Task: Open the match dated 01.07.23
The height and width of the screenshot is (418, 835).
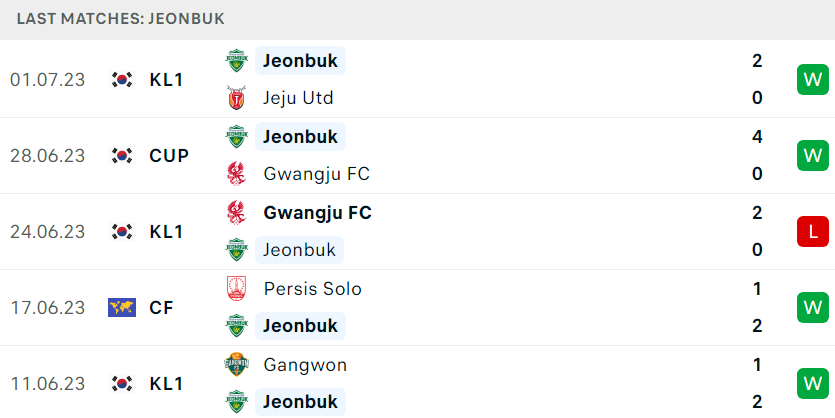Action: pyautogui.click(x=418, y=79)
